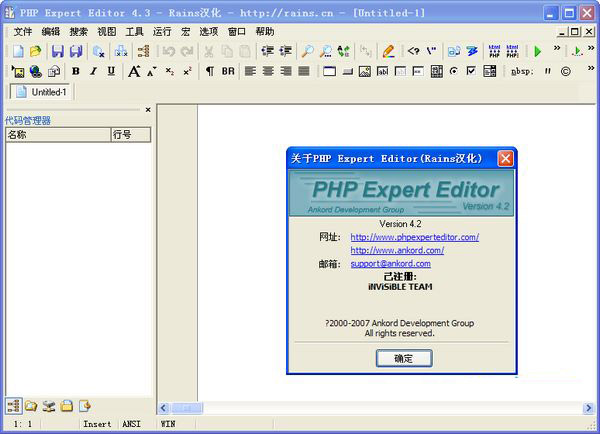Open Find with the magnifier icon
600x434 pixels.
point(308,51)
